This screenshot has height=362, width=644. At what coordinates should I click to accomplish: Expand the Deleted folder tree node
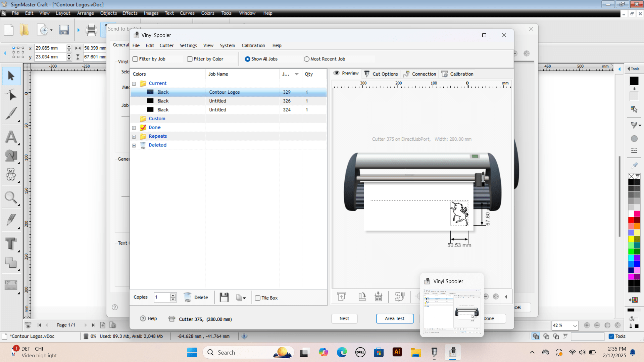point(134,146)
